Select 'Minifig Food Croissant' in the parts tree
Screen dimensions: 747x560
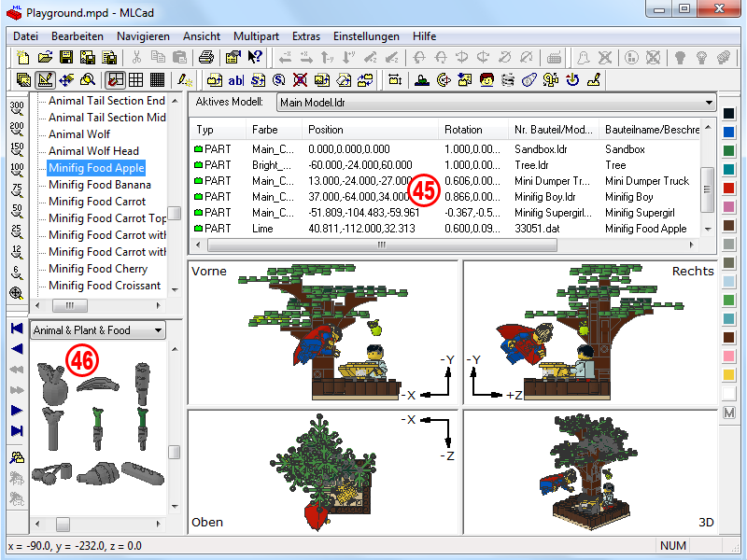tap(105, 286)
